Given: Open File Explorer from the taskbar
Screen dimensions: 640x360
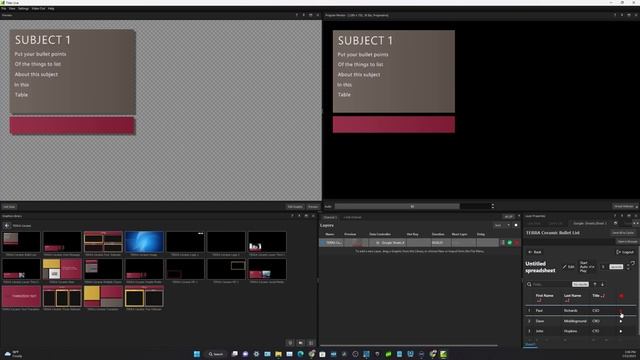Looking at the screenshot, I should (278, 354).
